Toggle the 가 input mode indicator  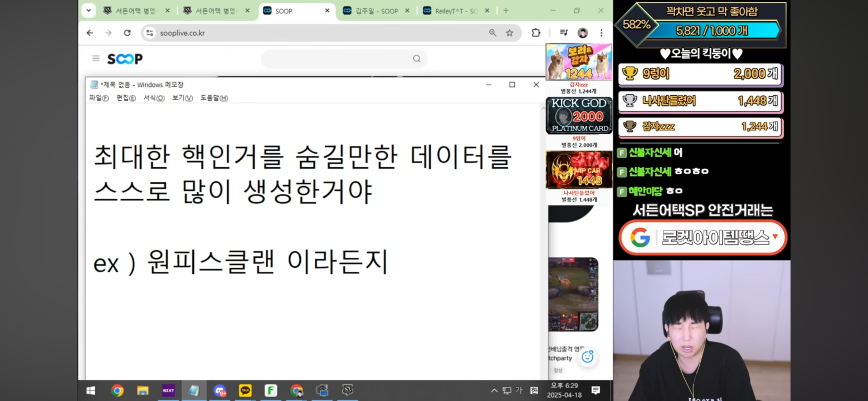tap(519, 390)
